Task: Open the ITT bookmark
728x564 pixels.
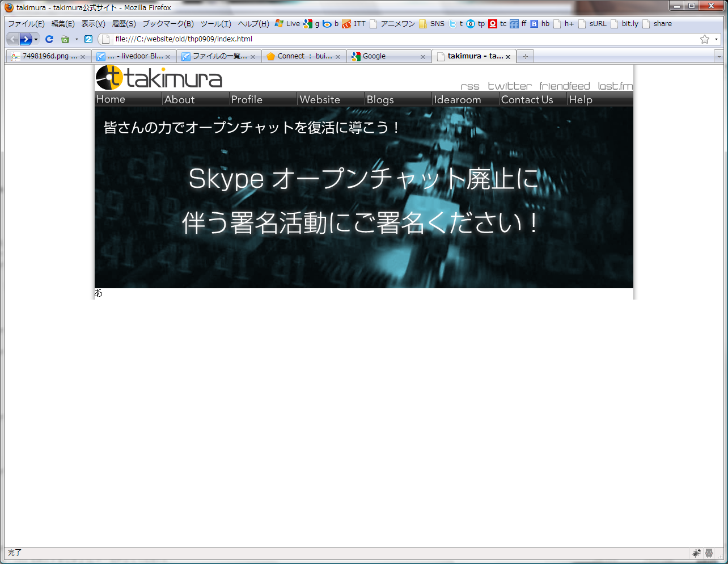Action: click(354, 24)
